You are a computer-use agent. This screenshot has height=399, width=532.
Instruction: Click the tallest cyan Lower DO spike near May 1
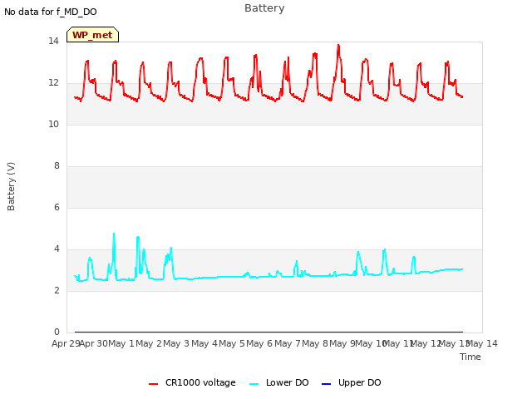click(x=114, y=234)
